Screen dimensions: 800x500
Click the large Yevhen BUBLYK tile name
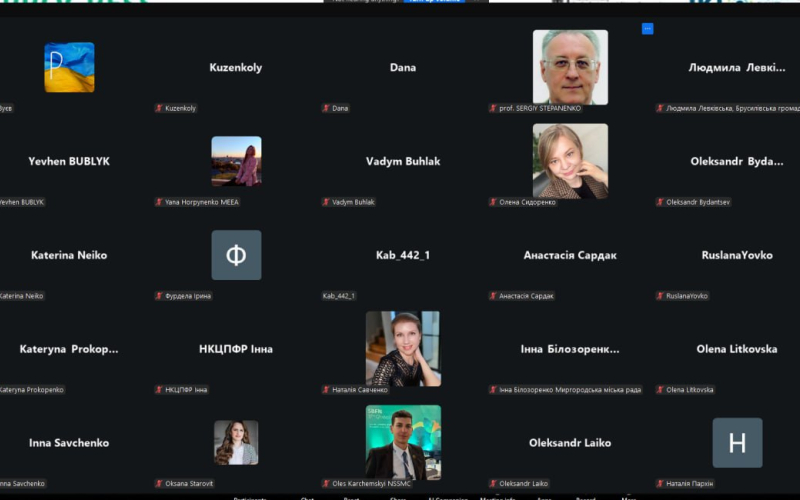pyautogui.click(x=69, y=161)
